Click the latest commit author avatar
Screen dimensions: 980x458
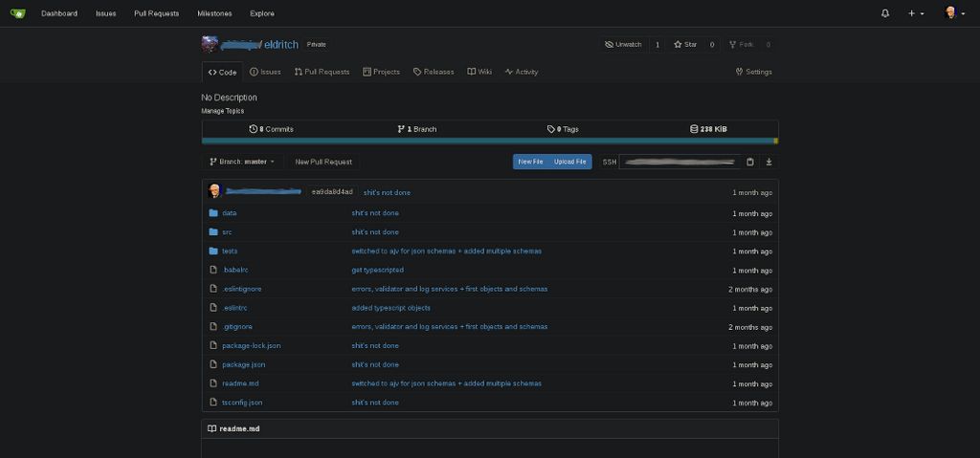[214, 191]
